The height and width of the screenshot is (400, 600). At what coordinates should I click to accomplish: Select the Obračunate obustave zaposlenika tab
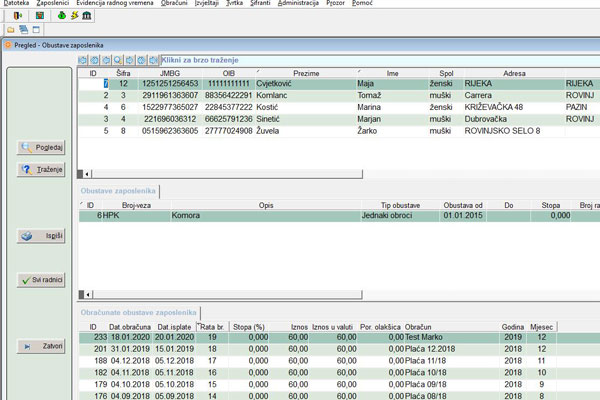[138, 313]
